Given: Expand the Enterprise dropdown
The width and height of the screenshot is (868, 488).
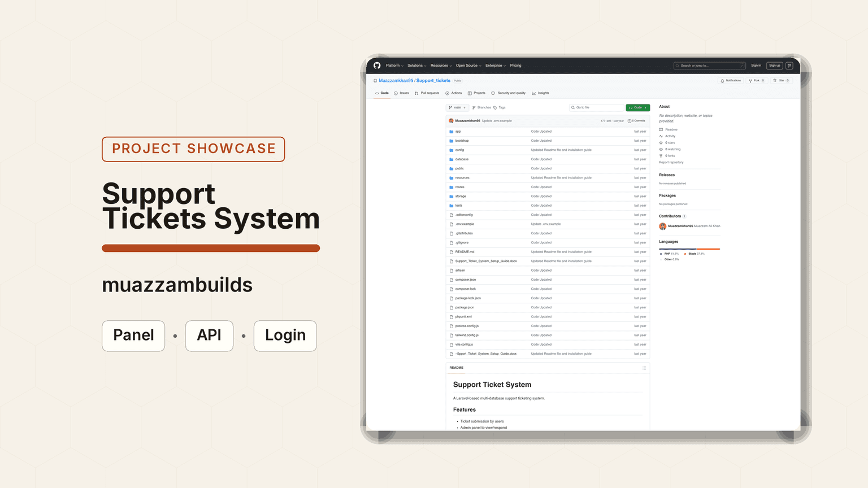Looking at the screenshot, I should coord(496,66).
